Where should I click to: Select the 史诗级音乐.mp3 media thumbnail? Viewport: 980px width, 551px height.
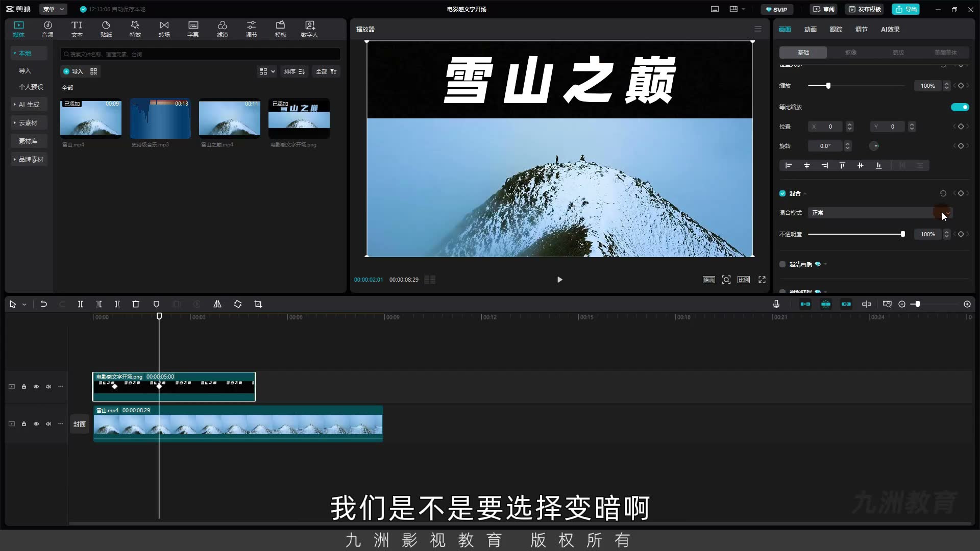pyautogui.click(x=160, y=118)
